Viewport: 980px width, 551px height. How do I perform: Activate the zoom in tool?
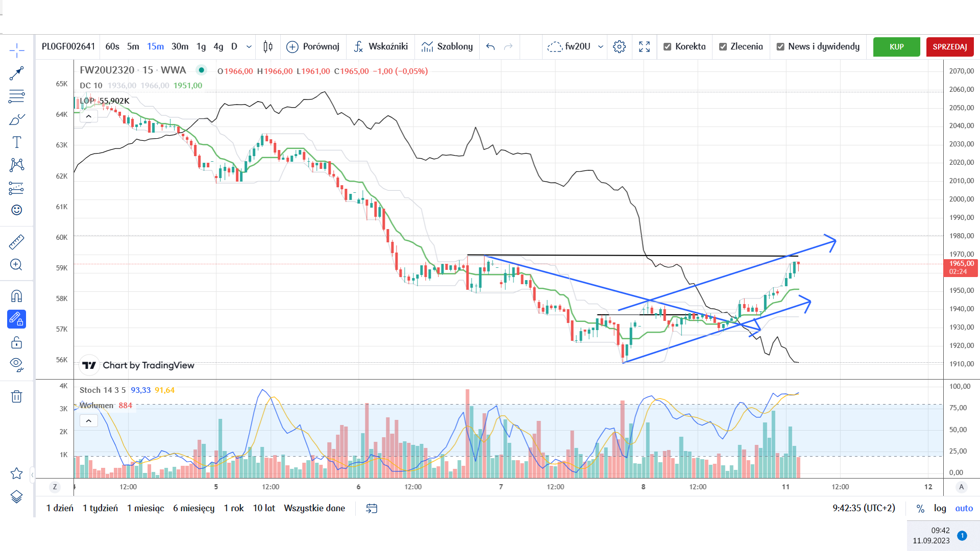17,265
